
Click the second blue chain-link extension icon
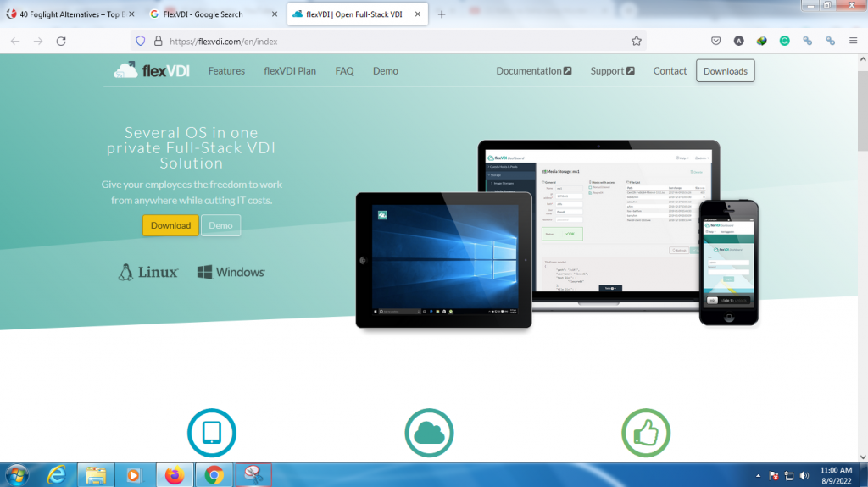[x=831, y=41]
